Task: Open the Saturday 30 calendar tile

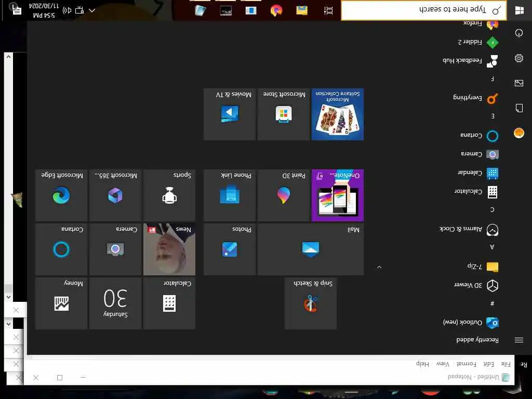Action: click(x=115, y=303)
